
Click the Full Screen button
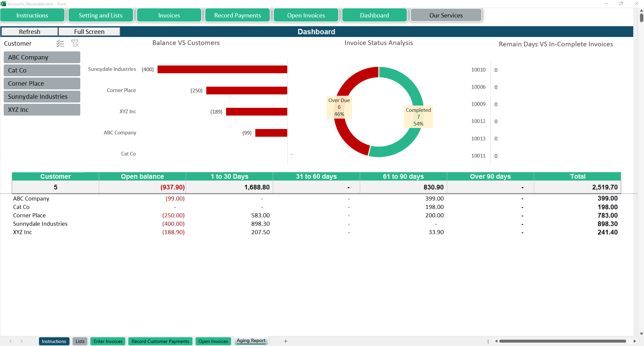click(89, 32)
